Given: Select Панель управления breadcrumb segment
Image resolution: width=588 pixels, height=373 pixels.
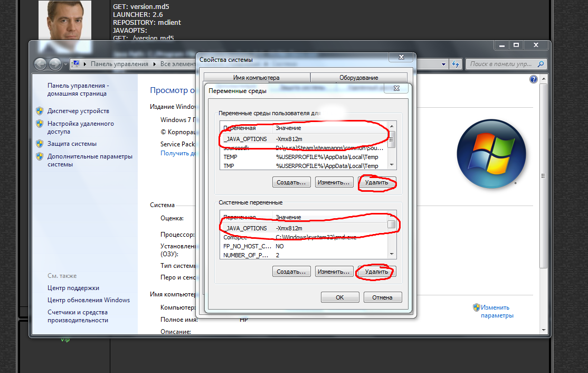Looking at the screenshot, I should 119,64.
